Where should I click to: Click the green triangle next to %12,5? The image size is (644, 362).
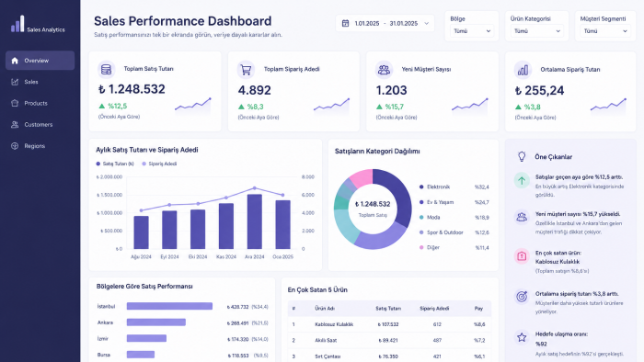coord(102,107)
